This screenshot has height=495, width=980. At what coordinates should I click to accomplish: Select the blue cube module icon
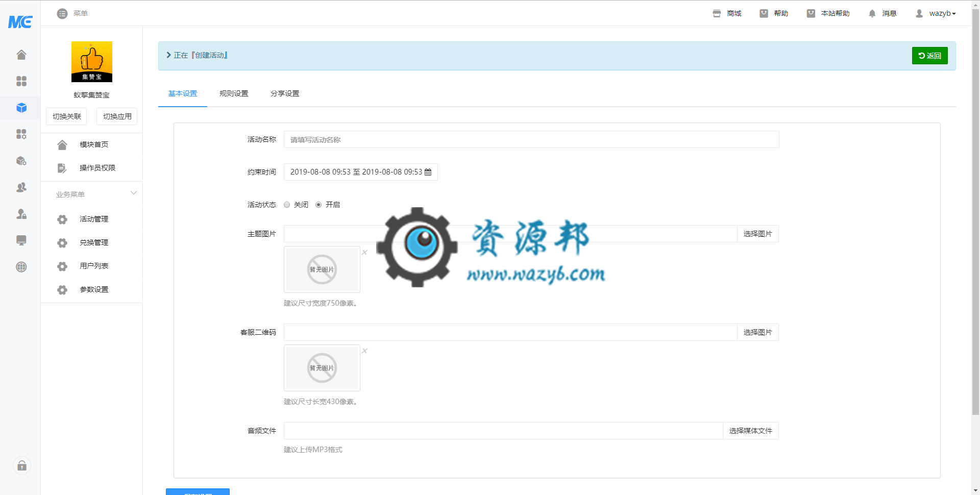click(21, 108)
